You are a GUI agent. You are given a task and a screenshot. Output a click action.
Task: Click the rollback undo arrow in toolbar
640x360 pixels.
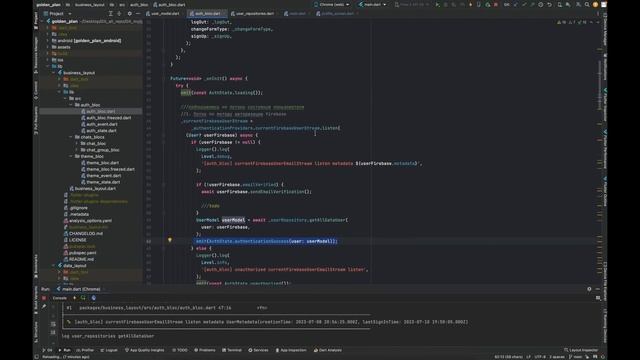(549, 4)
